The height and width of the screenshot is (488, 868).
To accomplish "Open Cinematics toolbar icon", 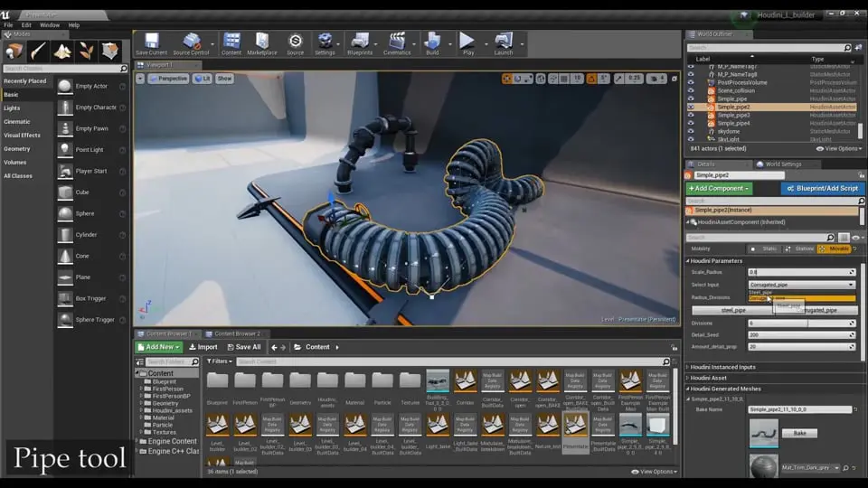I will pyautogui.click(x=397, y=43).
